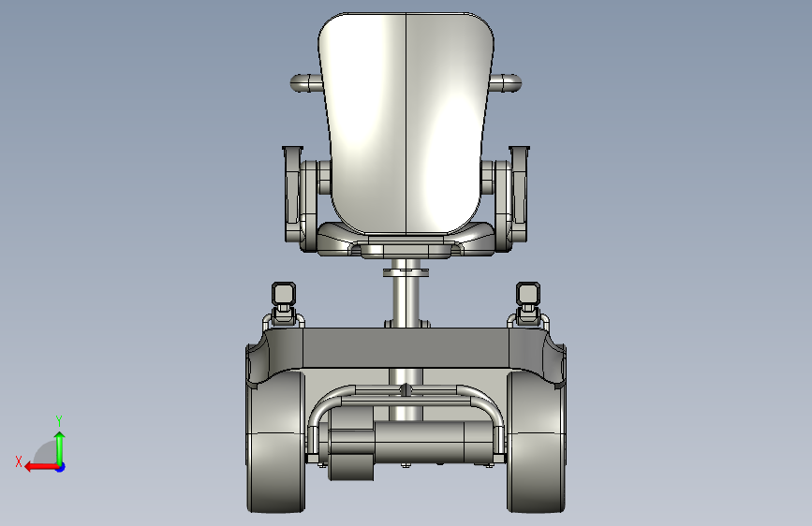812x526 pixels.
Task: Select the vertical seat post below the seat
Action: 406,295
